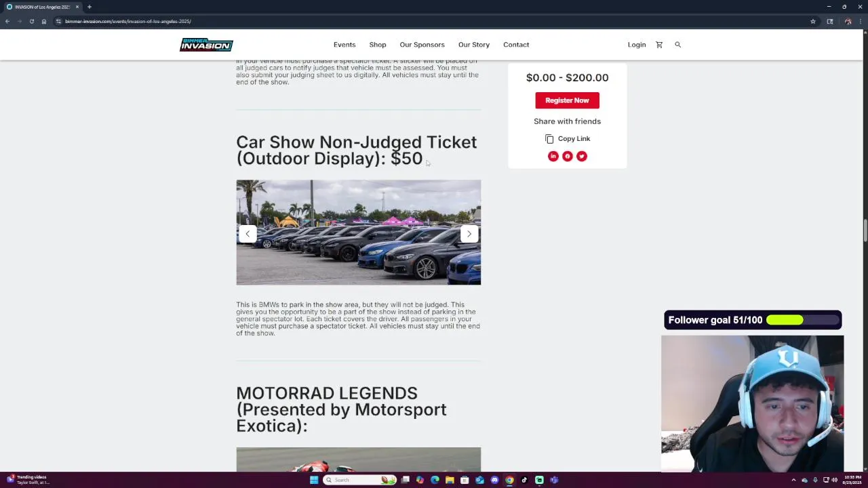Open TikTok from the taskbar
Viewport: 868px width, 488px height.
point(524,480)
